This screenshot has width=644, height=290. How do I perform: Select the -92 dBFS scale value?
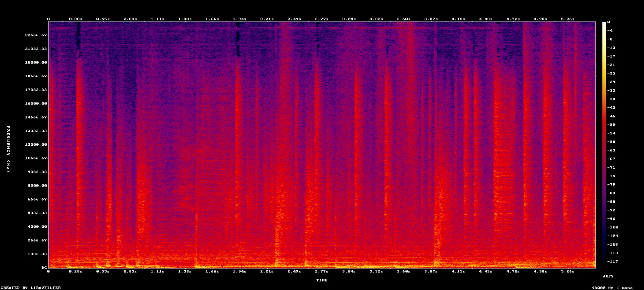click(611, 211)
